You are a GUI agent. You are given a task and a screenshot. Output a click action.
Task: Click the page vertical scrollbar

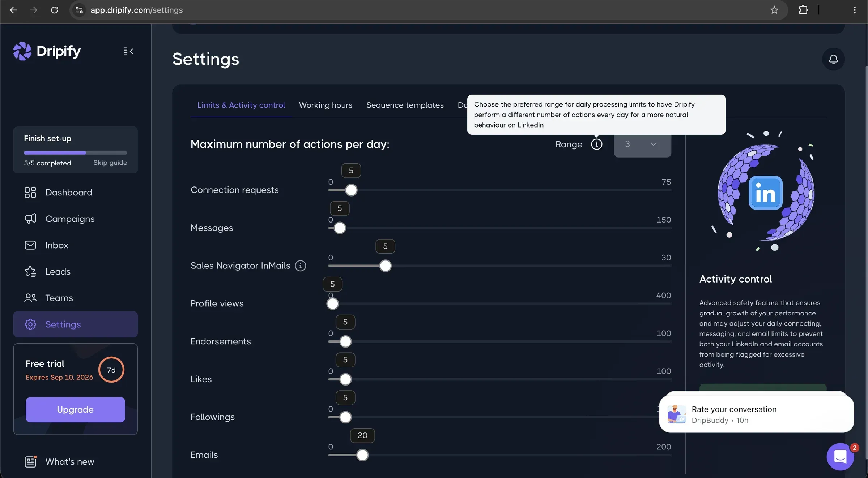[x=866, y=262]
